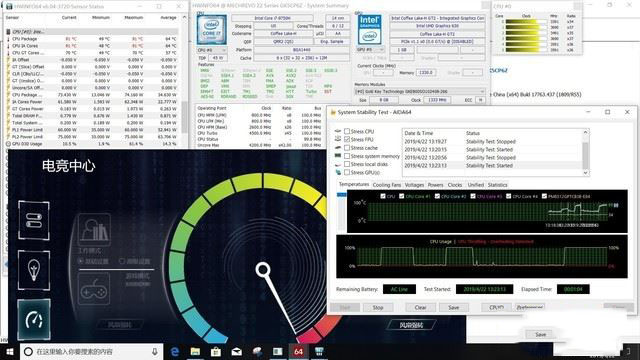
Task: Click the last taskbar icon right of AIDA64
Action: [319, 351]
